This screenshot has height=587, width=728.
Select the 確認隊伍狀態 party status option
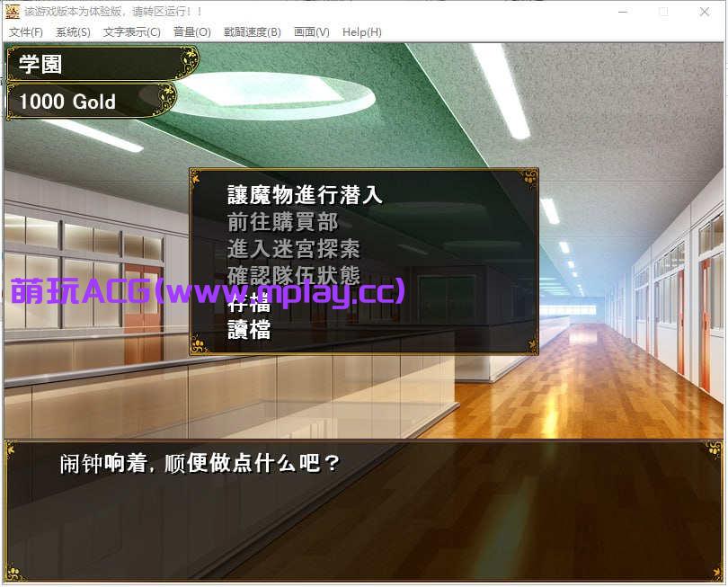pos(293,276)
